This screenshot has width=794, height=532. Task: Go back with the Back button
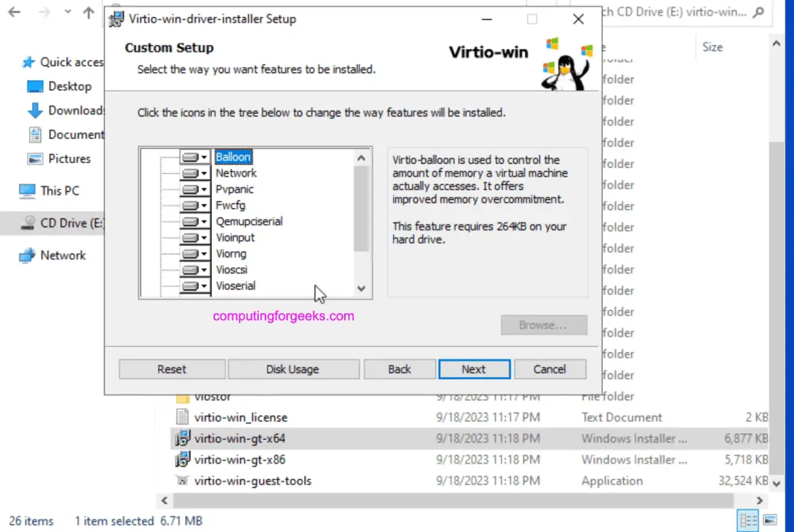point(399,369)
